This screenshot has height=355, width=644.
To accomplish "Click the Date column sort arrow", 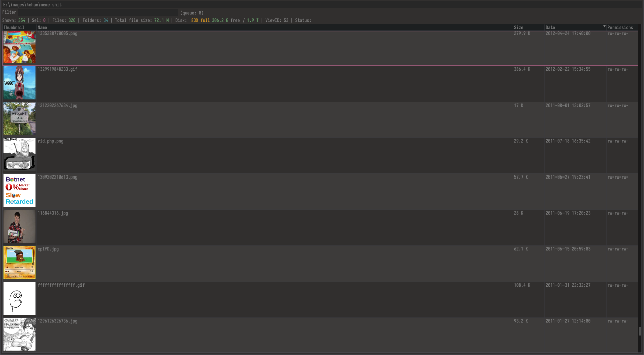I will 604,26.
